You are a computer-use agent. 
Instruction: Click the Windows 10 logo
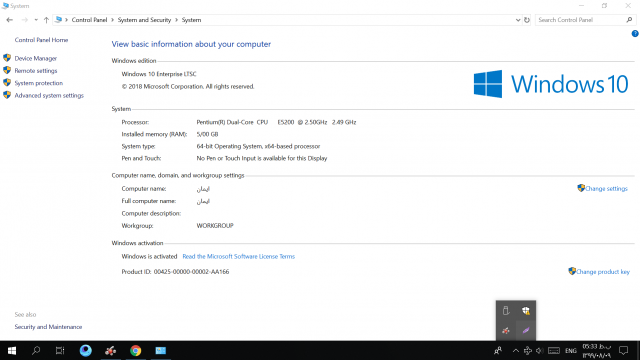point(551,84)
